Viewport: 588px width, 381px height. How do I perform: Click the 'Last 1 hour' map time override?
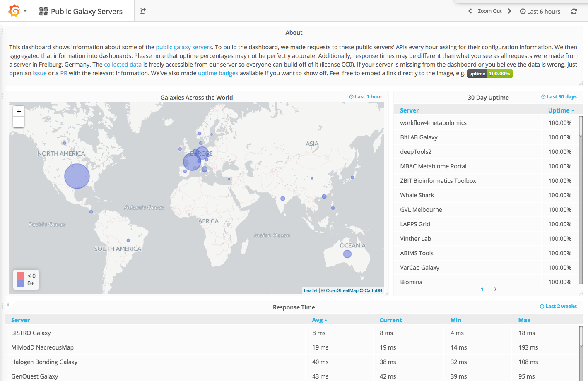pyautogui.click(x=366, y=97)
